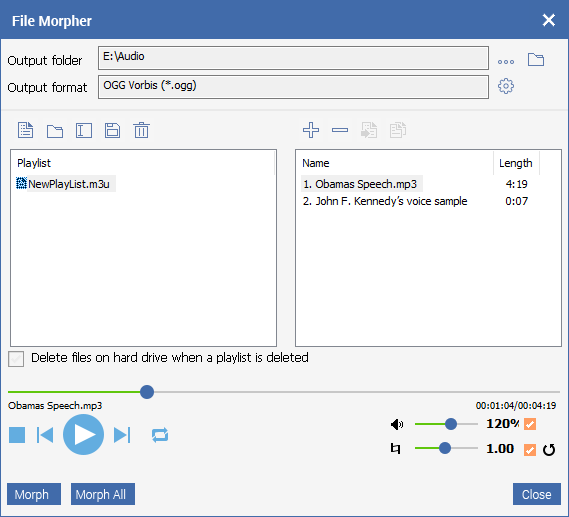Toggle the volume 120% checkbox

(530, 424)
